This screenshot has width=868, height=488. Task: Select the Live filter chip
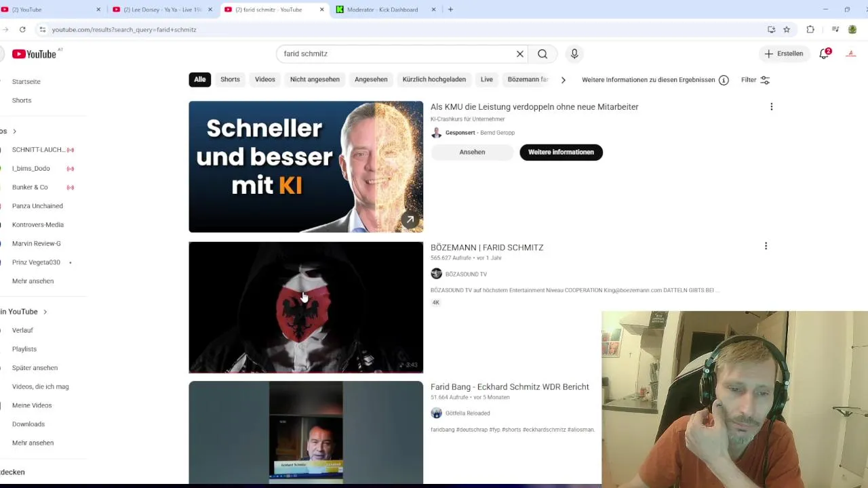coord(487,79)
